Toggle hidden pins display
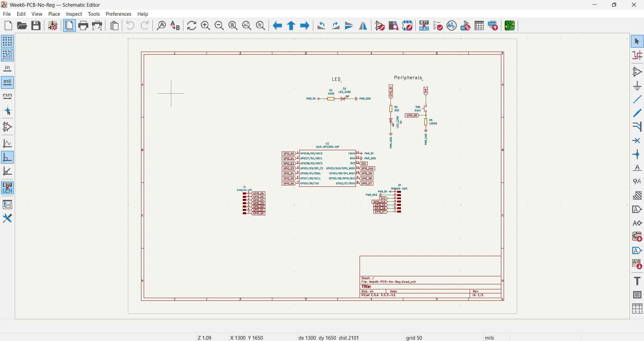The height and width of the screenshot is (341, 644). (7, 127)
